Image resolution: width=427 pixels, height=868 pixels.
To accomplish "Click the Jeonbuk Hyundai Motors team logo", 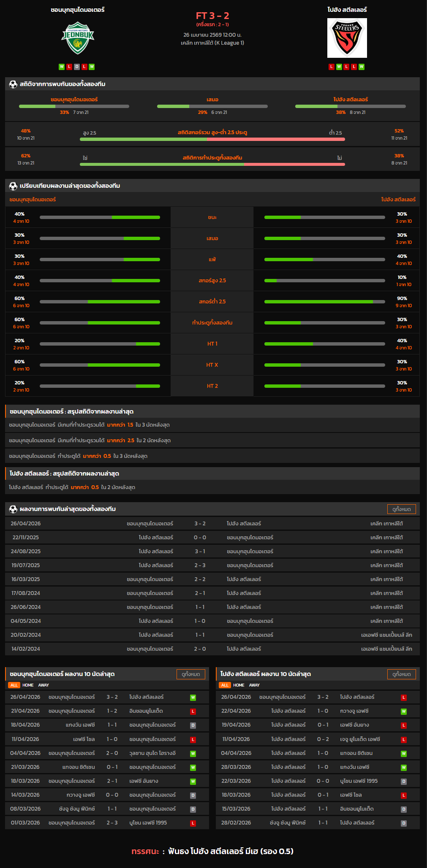I will click(78, 38).
